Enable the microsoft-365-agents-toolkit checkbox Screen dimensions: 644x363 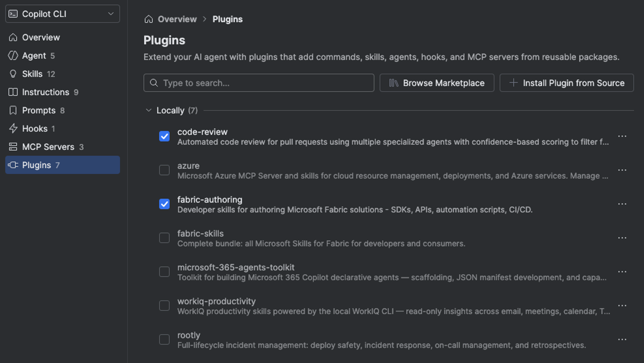click(x=164, y=272)
